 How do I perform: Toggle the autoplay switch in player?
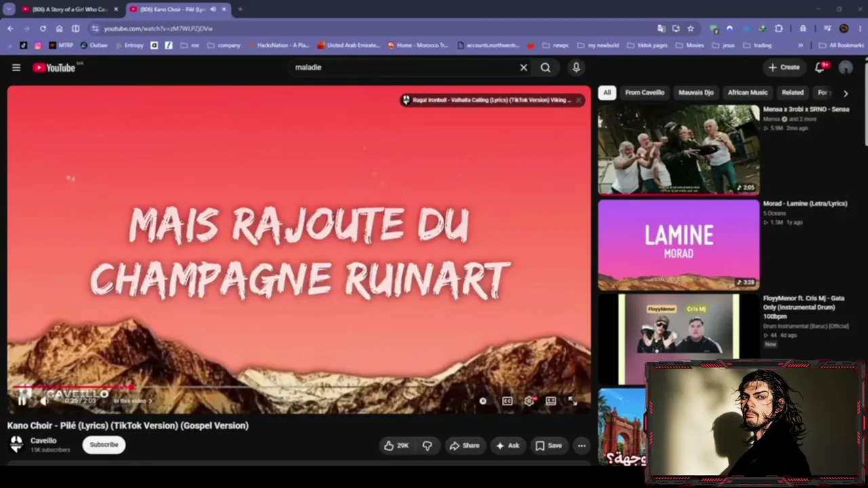pos(483,401)
